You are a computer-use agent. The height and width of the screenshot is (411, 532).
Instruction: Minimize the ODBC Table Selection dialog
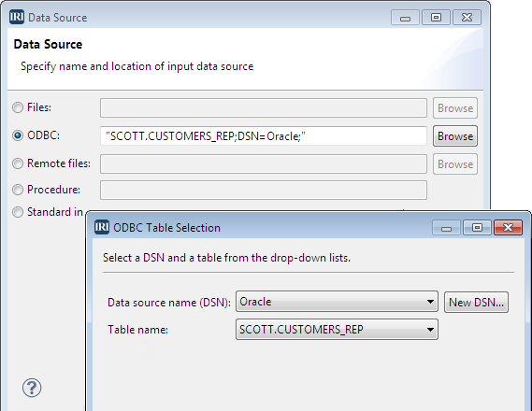click(x=446, y=227)
